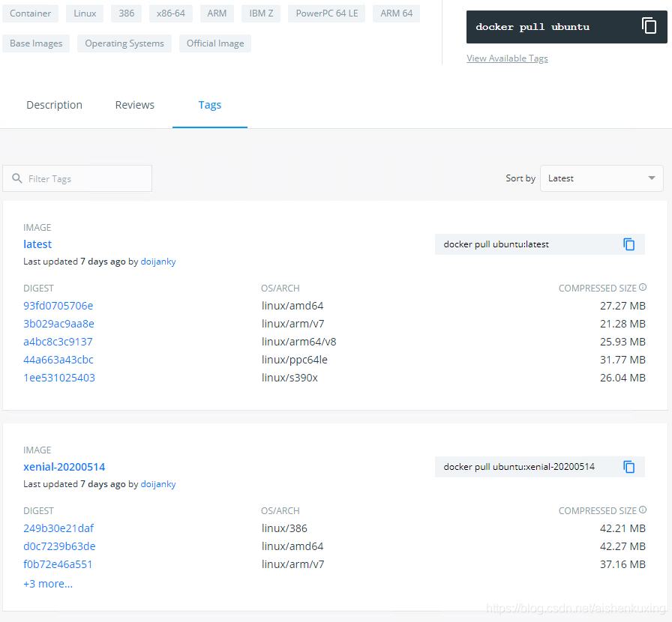
Task: Click the 42.21 MB size value
Action: point(622,528)
